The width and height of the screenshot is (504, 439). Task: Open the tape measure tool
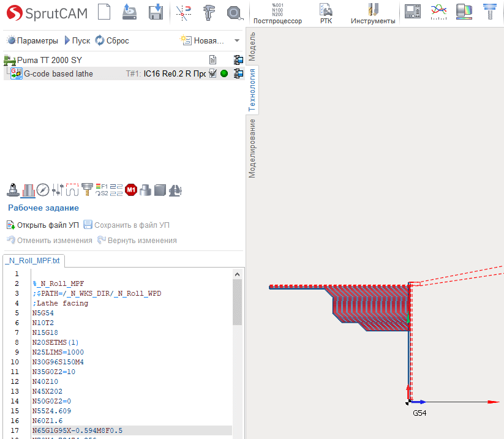235,13
